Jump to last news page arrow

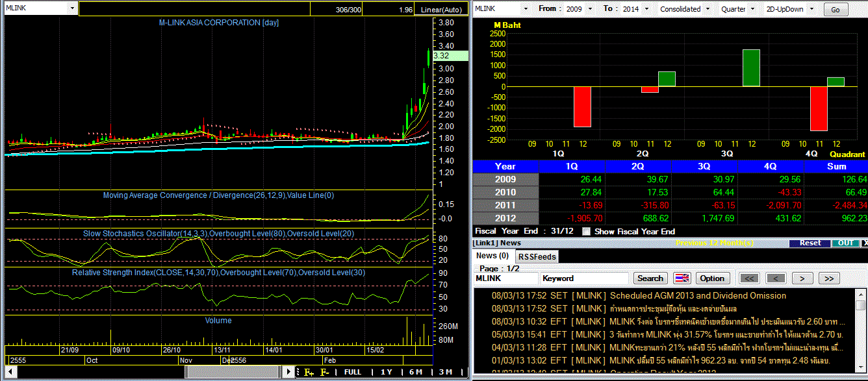click(828, 278)
